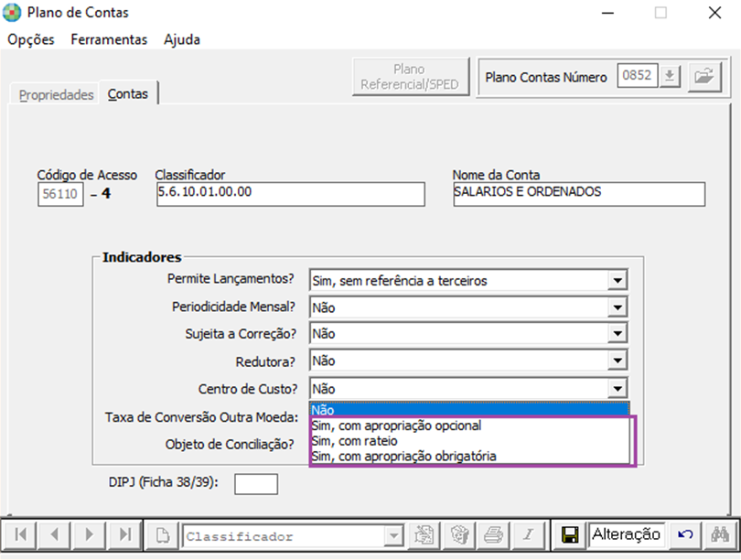The image size is (741, 560).
Task: Save with the floppy disk icon
Action: [570, 535]
